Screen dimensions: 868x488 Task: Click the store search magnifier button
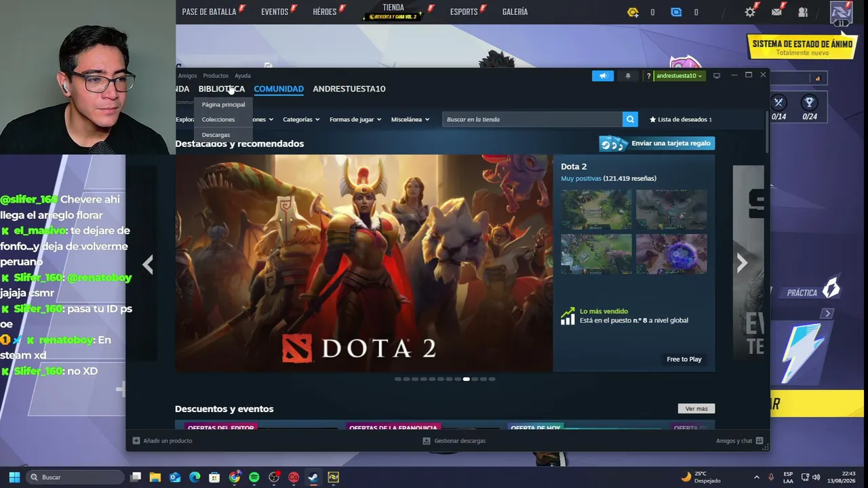[x=631, y=119]
